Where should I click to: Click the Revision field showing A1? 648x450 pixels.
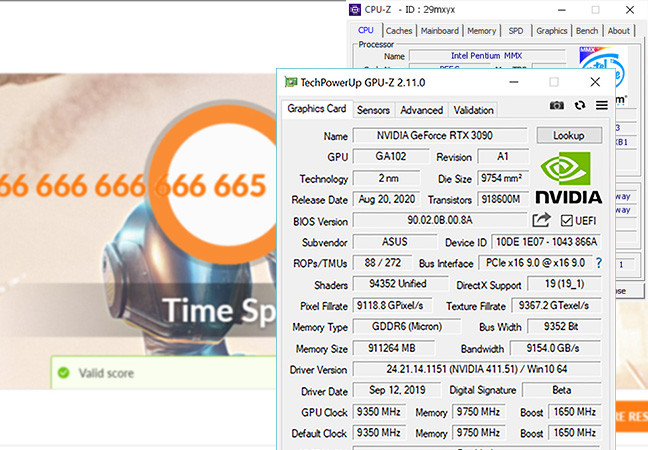pos(503,157)
